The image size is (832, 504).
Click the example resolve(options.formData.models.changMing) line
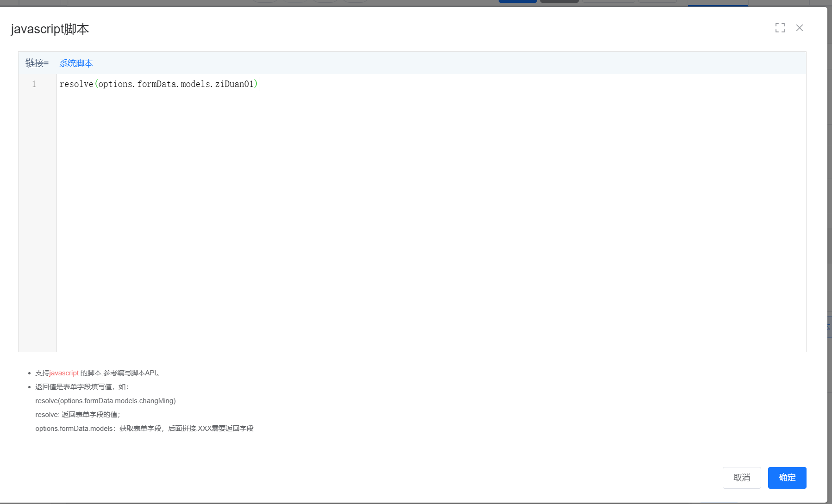(x=106, y=401)
